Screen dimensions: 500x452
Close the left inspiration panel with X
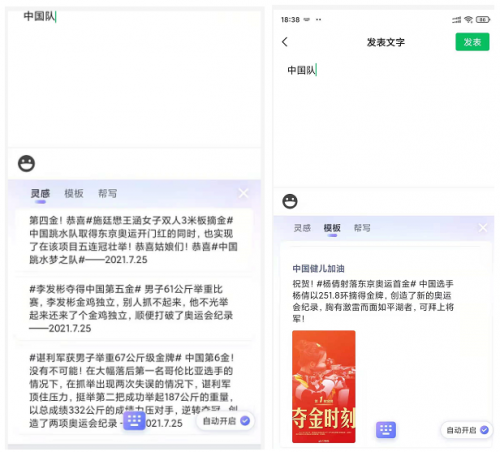pyautogui.click(x=243, y=193)
